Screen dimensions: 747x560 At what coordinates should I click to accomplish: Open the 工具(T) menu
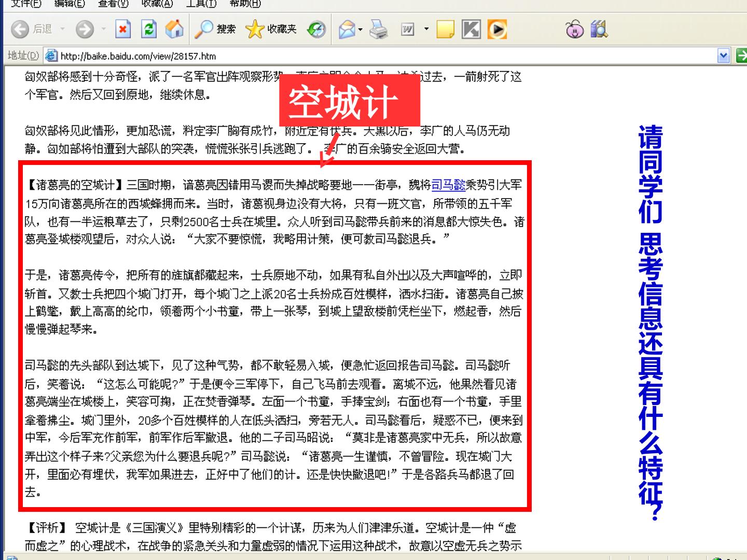[201, 4]
